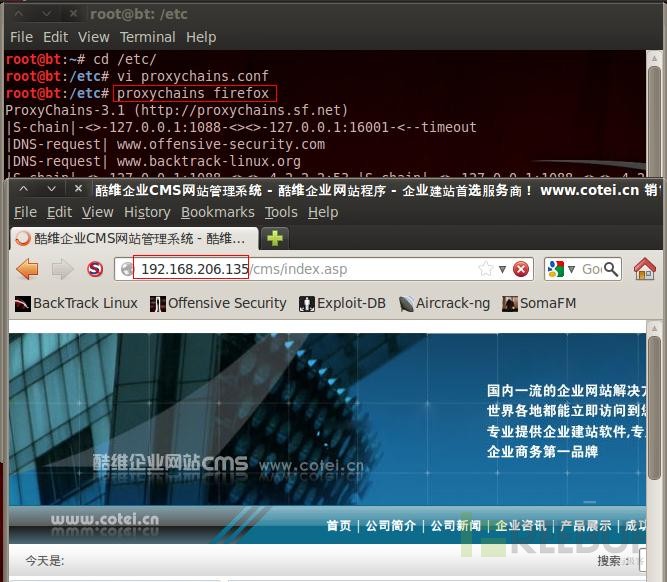Click the search magnifier icon
The image size is (667, 582).
[x=611, y=269]
